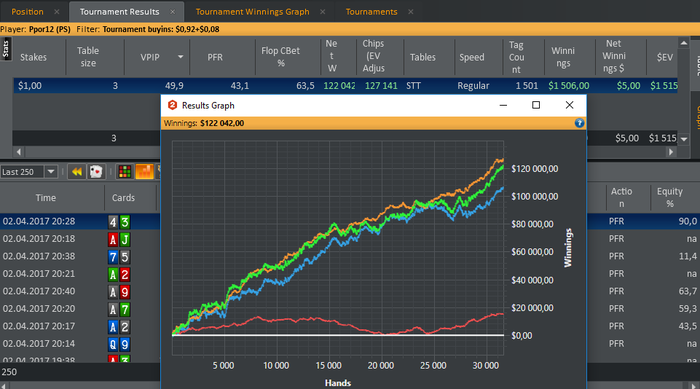Switch to the Position tab
Viewport: 700px width, 389px height.
[27, 12]
